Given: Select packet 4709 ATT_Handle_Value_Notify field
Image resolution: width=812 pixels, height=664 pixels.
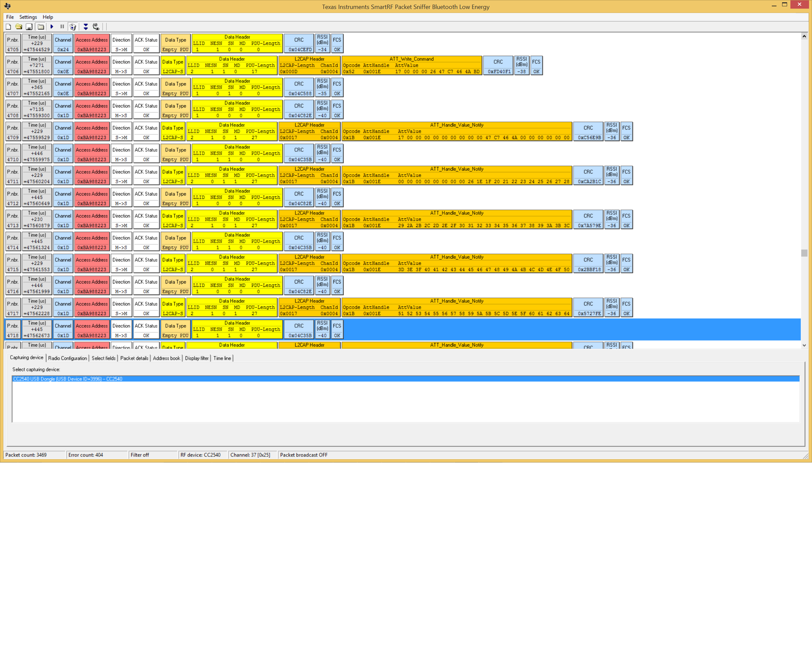Looking at the screenshot, I should click(x=457, y=131).
